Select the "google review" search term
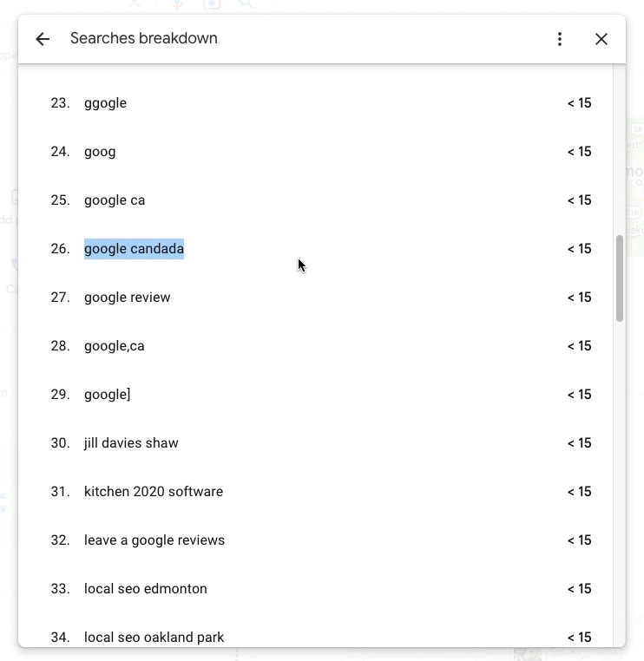This screenshot has height=661, width=644. point(128,298)
